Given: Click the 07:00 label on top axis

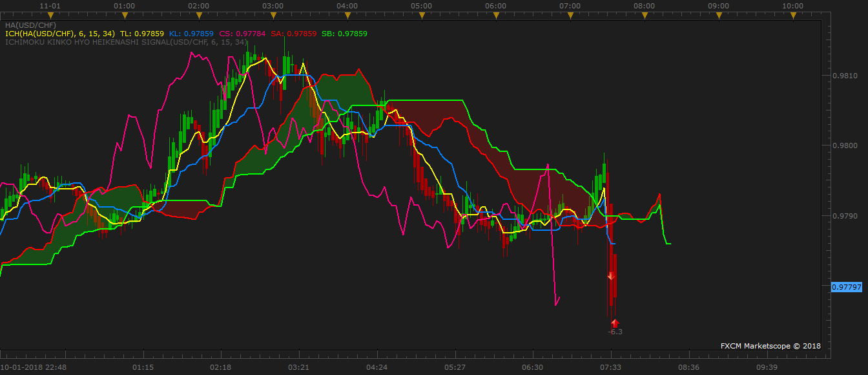Looking at the screenshot, I should tap(570, 5).
